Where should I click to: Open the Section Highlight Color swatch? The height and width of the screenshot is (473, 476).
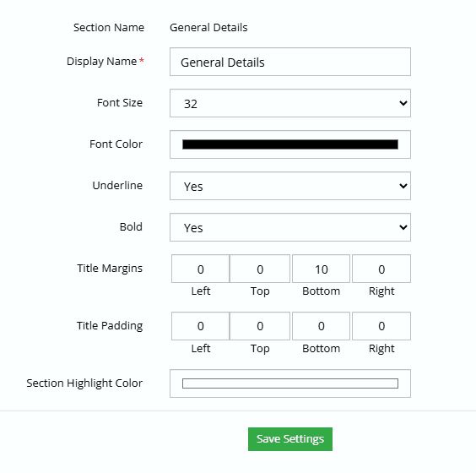tap(290, 383)
